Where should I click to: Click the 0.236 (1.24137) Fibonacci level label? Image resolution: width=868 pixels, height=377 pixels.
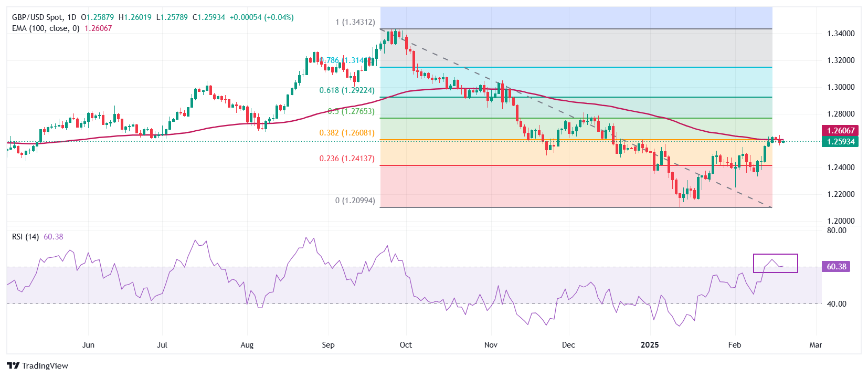click(x=347, y=159)
